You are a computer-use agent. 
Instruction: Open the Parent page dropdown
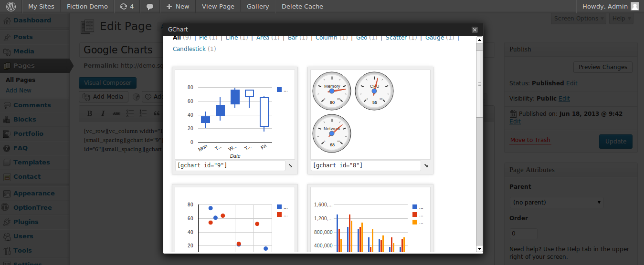(556, 203)
